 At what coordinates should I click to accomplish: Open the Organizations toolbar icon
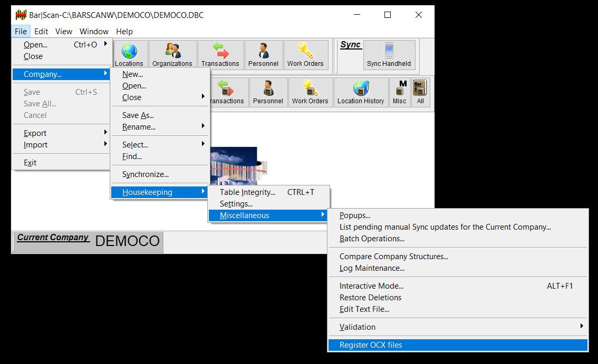coord(172,55)
